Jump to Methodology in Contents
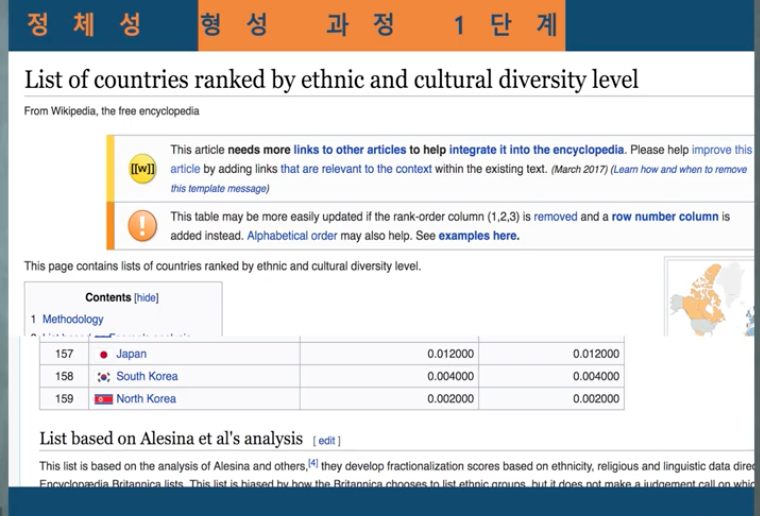This screenshot has width=760, height=516. [x=73, y=319]
